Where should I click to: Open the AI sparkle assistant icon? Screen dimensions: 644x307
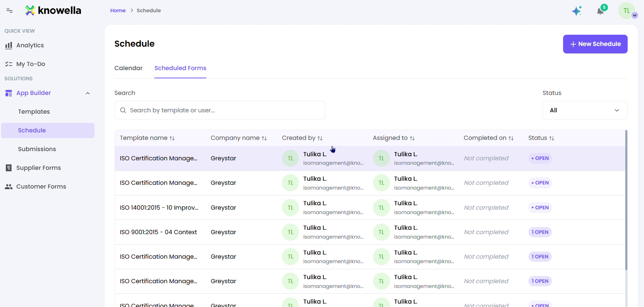click(x=577, y=11)
